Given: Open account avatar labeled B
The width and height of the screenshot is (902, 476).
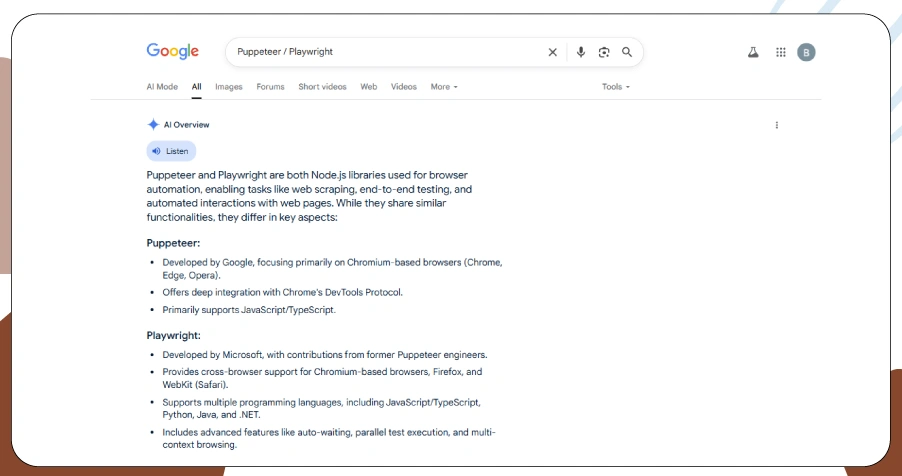Looking at the screenshot, I should point(806,52).
